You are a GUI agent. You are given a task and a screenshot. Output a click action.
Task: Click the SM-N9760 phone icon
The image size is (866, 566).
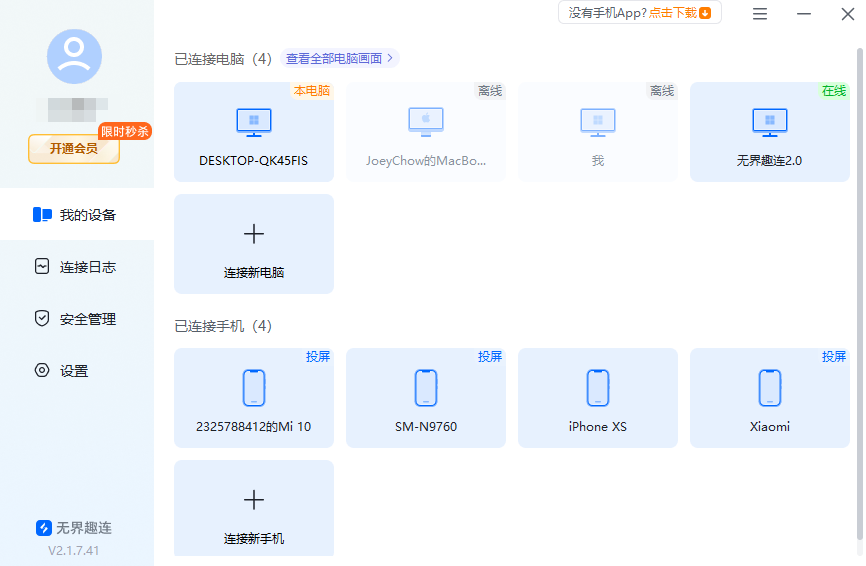pyautogui.click(x=426, y=388)
